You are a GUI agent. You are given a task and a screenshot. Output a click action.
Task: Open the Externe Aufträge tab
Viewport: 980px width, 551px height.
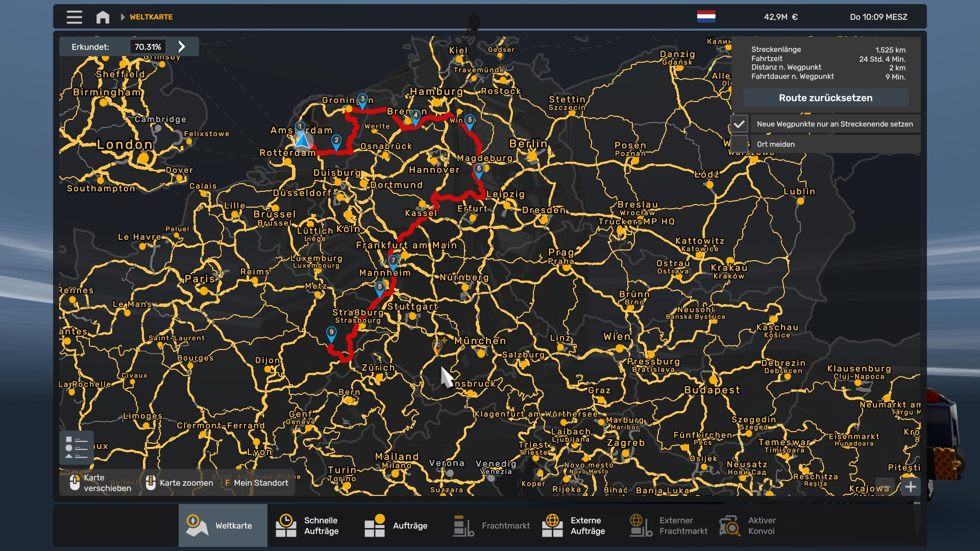tap(577, 525)
